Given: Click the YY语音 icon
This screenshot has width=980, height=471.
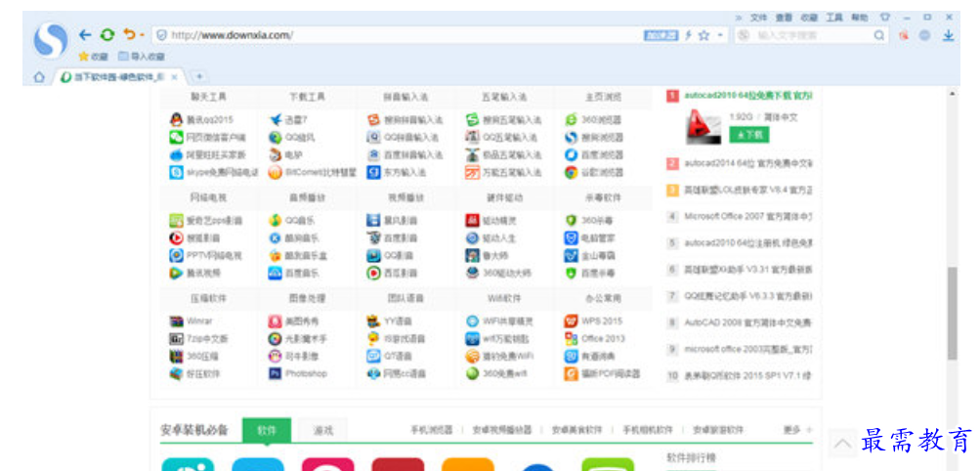Looking at the screenshot, I should (374, 321).
